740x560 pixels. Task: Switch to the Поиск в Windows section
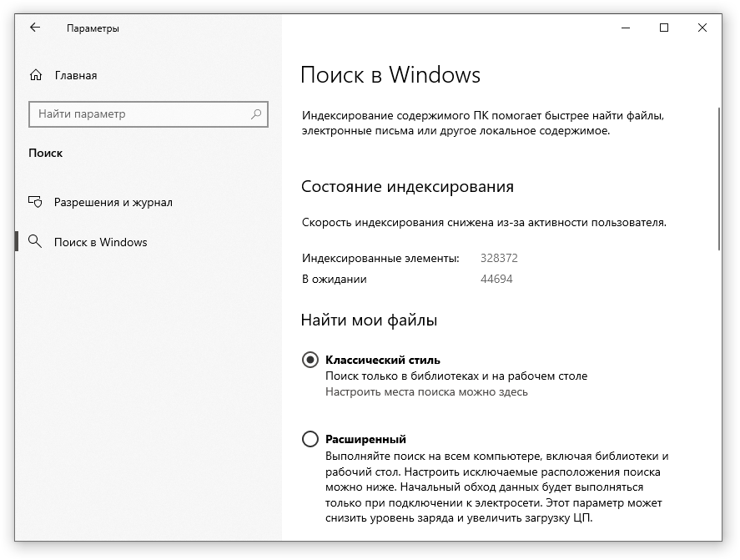tap(101, 242)
